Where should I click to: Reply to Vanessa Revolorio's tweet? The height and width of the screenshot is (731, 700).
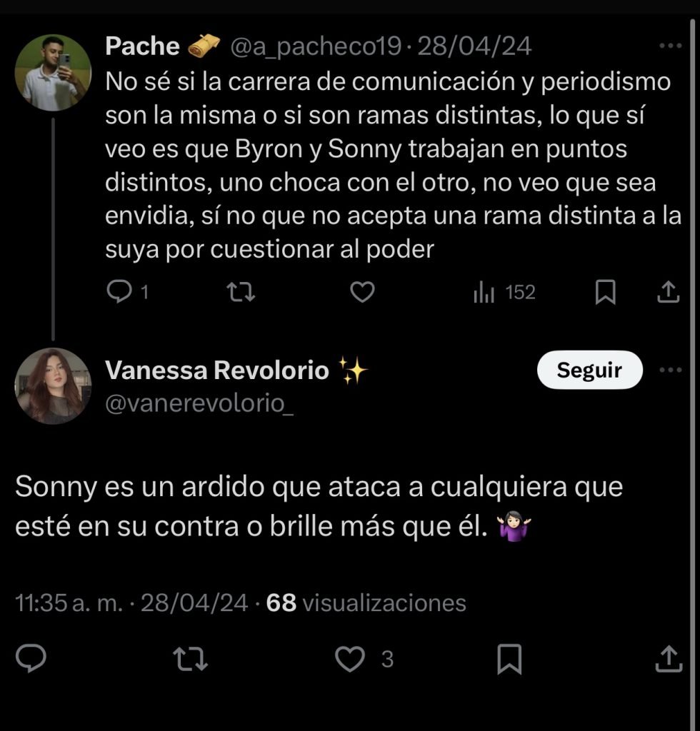[31, 658]
